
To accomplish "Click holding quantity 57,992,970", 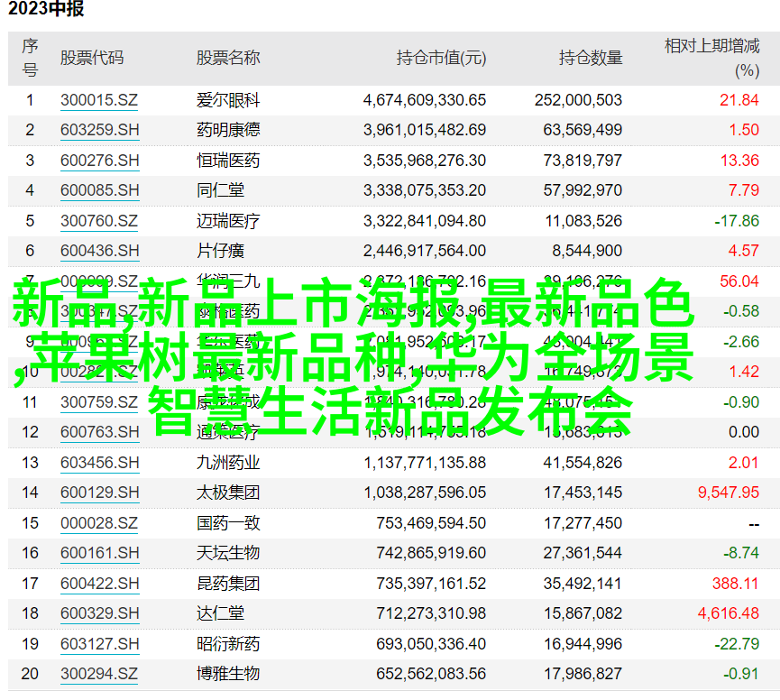I will tap(583, 190).
